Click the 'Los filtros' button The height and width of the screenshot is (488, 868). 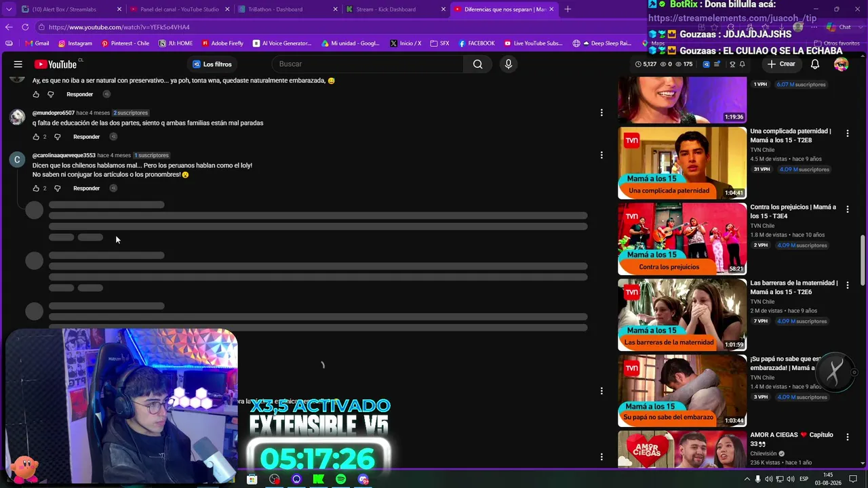pos(212,64)
